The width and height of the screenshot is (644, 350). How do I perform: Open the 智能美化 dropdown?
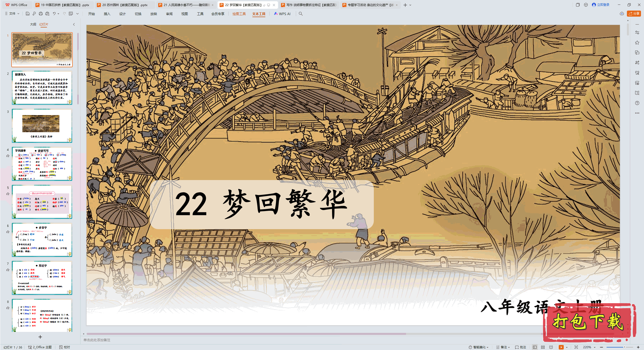coord(478,347)
